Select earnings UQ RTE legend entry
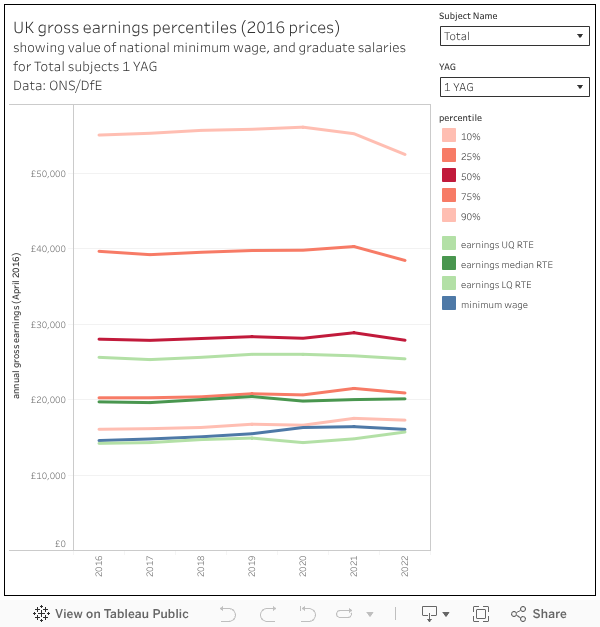Image resolution: width=600 pixels, height=627 pixels. point(497,245)
